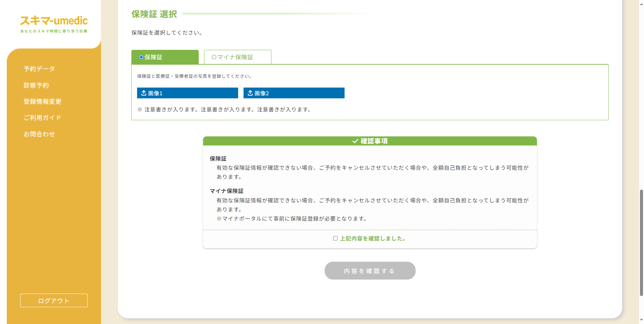The height and width of the screenshot is (324, 644).
Task: Select the マイナ保険証 radio button
Action: pos(213,57)
